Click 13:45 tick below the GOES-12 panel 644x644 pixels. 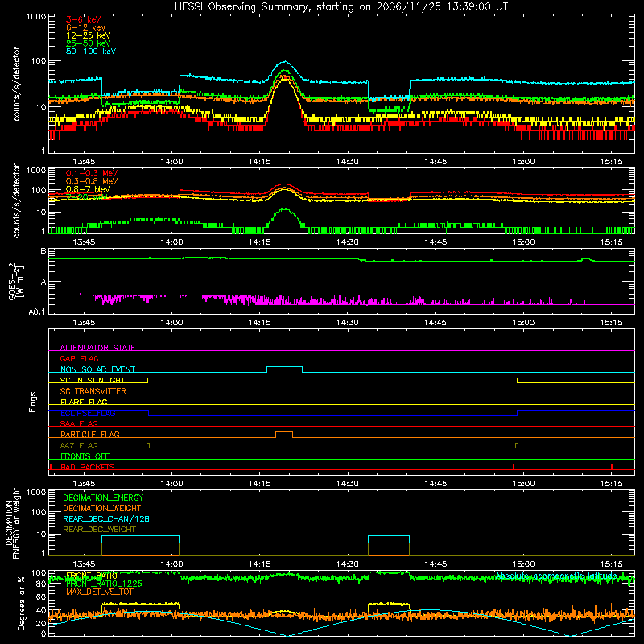coord(84,323)
